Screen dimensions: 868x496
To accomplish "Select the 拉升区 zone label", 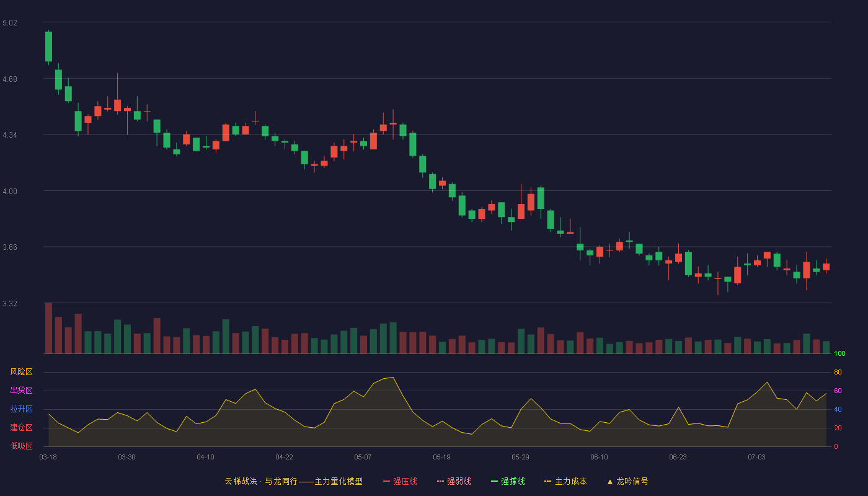I will 21,409.
